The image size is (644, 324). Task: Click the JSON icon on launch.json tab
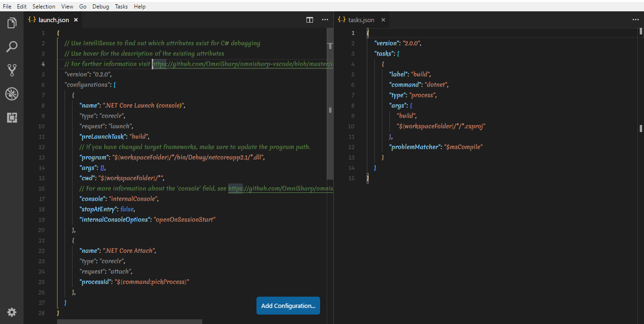click(32, 20)
